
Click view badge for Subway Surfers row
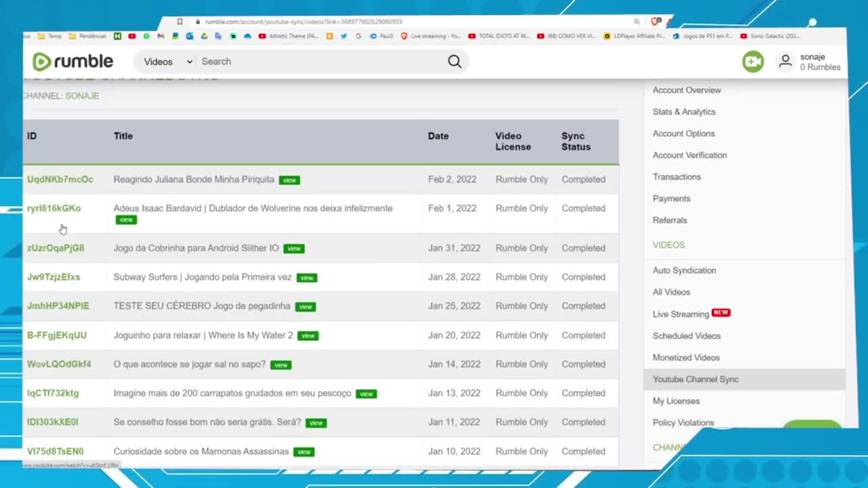point(307,278)
